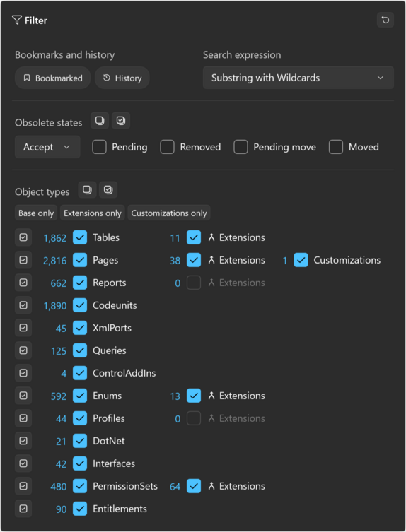406x532 pixels.
Task: Open the Accept obsolete state dropdown
Action: click(x=47, y=147)
